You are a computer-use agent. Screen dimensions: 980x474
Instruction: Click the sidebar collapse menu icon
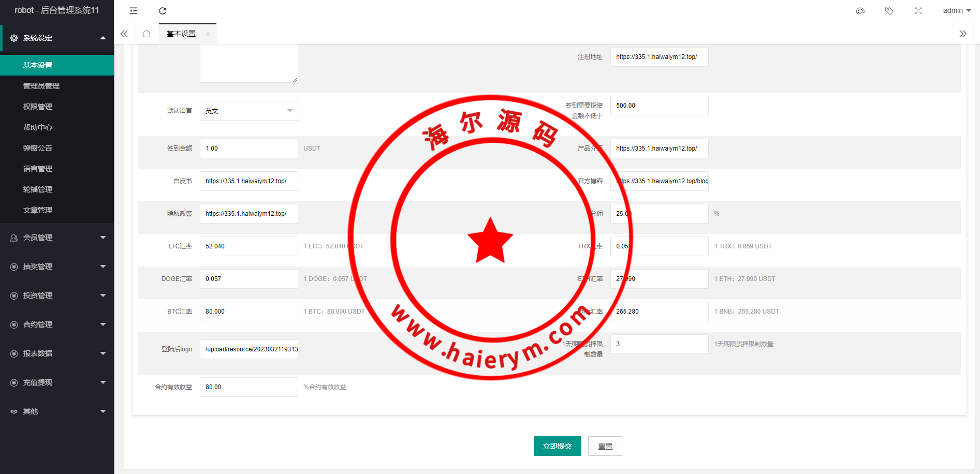134,11
